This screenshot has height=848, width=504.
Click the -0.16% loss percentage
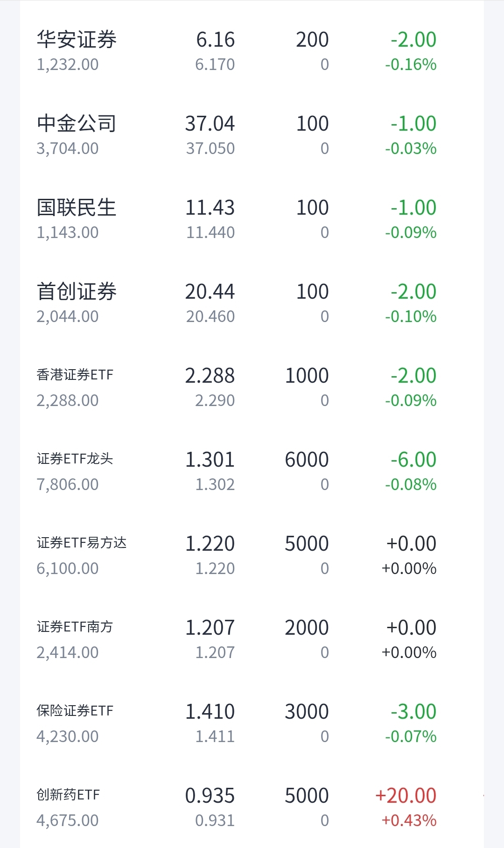(411, 64)
